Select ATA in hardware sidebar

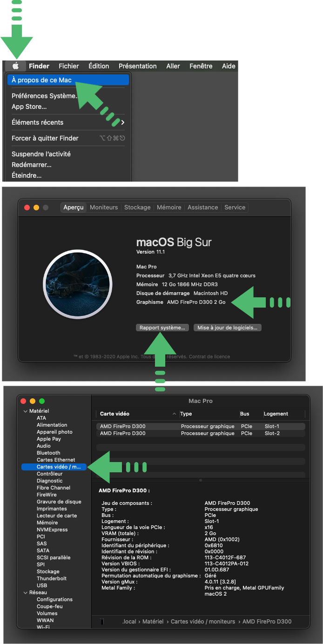coord(41,418)
